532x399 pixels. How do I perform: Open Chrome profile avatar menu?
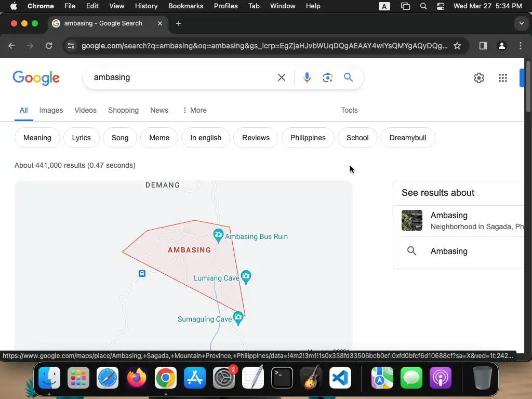click(x=502, y=46)
